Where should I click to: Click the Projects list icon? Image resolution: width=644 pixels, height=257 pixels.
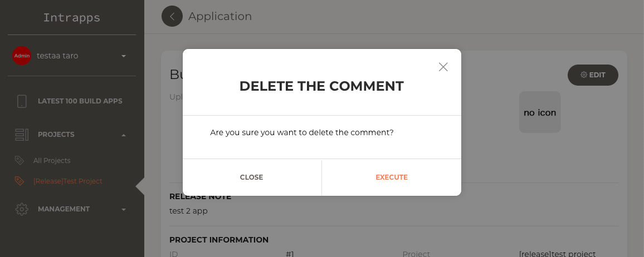[x=22, y=135]
